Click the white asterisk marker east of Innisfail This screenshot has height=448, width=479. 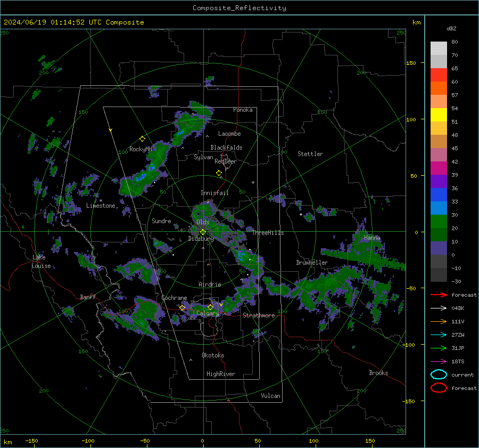click(253, 183)
